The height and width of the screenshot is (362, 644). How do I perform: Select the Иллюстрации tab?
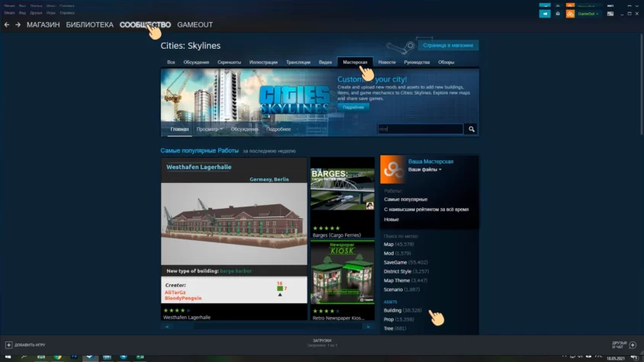click(263, 62)
